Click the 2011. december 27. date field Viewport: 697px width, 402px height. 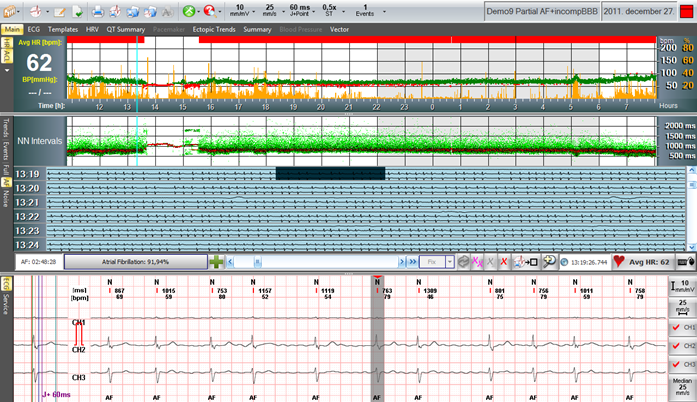pos(639,12)
